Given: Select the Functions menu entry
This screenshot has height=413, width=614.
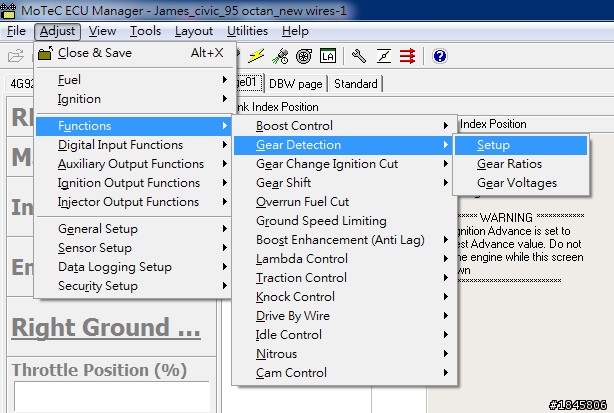Looking at the screenshot, I should 134,126.
